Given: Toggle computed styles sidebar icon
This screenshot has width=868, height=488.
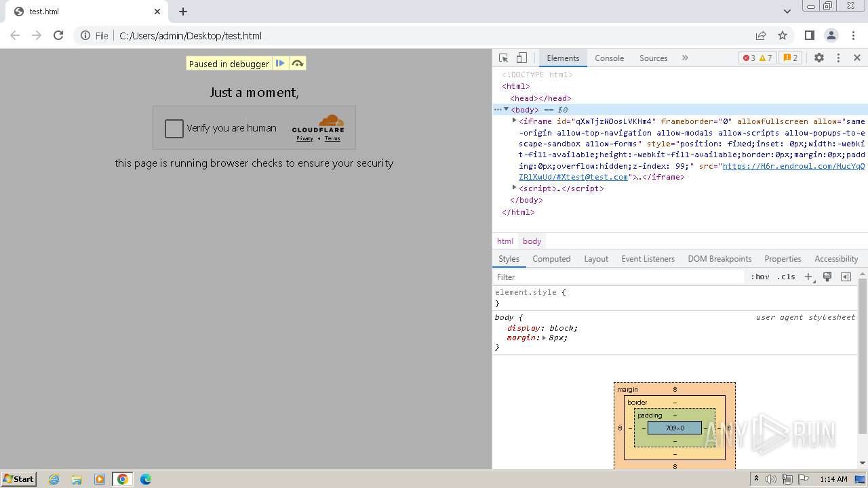Looking at the screenshot, I should point(846,277).
